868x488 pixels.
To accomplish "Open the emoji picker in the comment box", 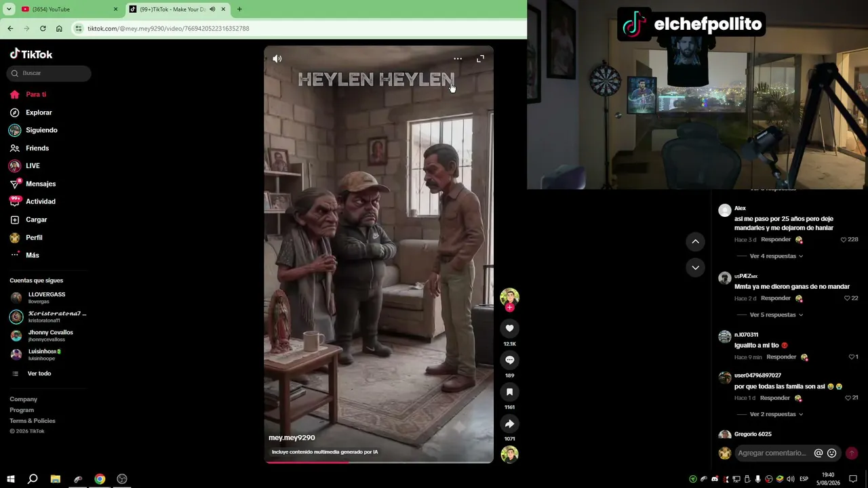I will coord(831,453).
